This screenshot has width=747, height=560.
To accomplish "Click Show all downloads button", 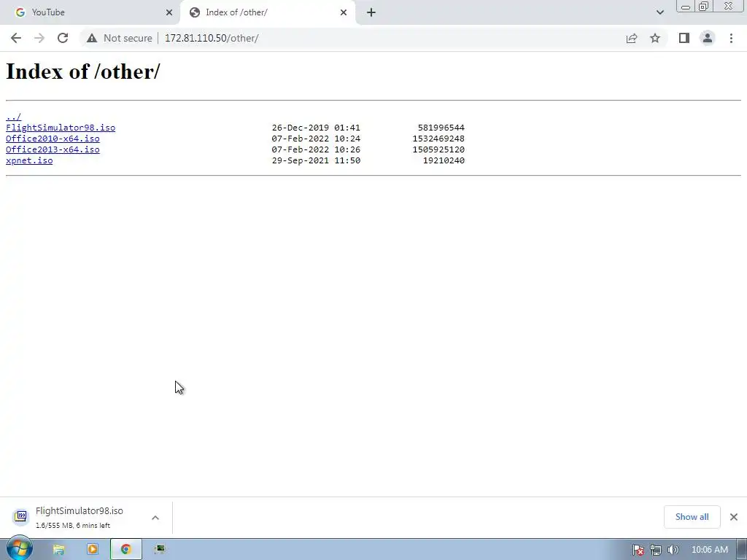I will click(692, 517).
